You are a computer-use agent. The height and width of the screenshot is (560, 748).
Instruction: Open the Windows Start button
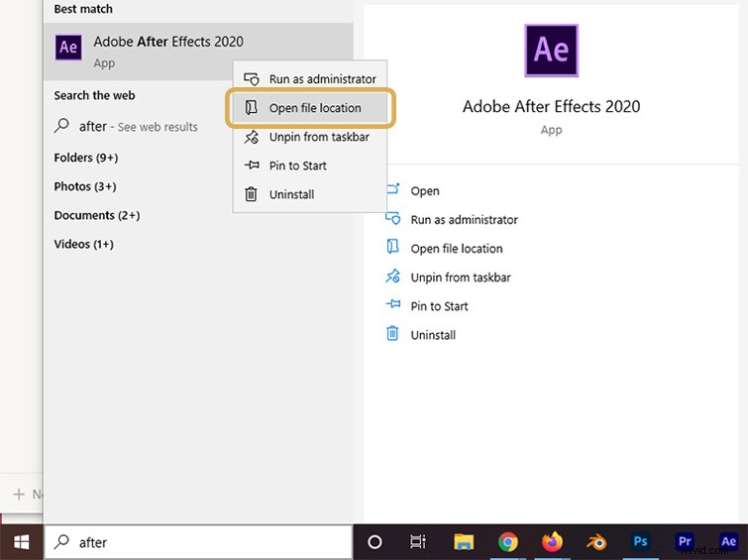pyautogui.click(x=21, y=542)
